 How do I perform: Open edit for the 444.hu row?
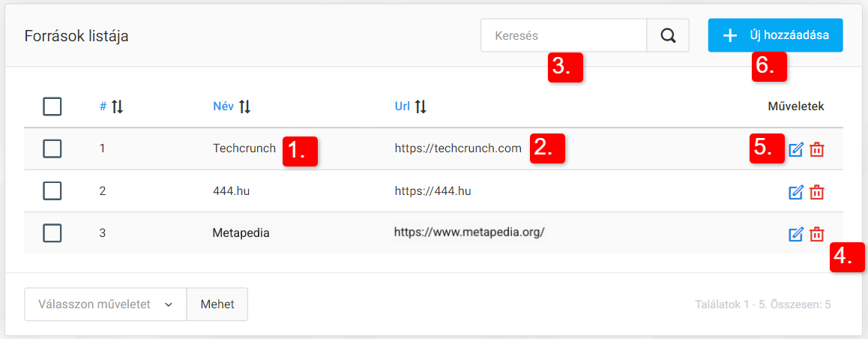[796, 192]
